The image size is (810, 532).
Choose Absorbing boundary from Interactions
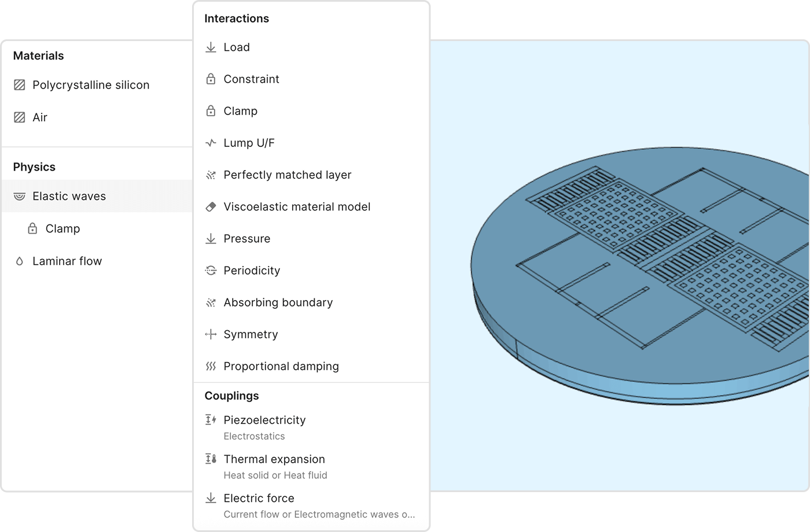pyautogui.click(x=278, y=302)
